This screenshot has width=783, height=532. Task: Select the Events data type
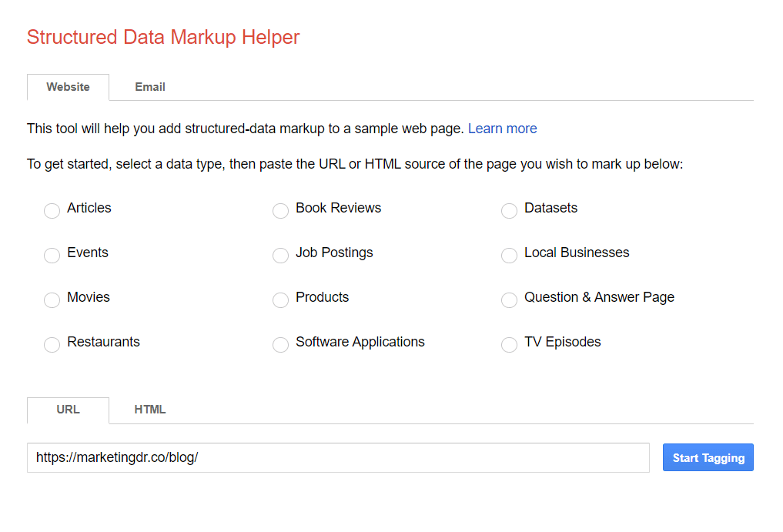[52, 255]
